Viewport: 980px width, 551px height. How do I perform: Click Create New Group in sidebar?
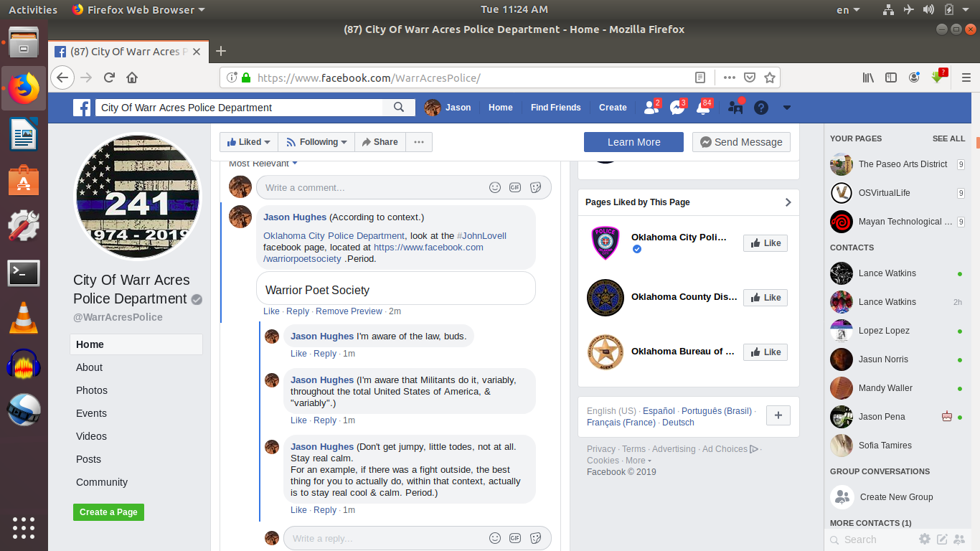point(897,497)
